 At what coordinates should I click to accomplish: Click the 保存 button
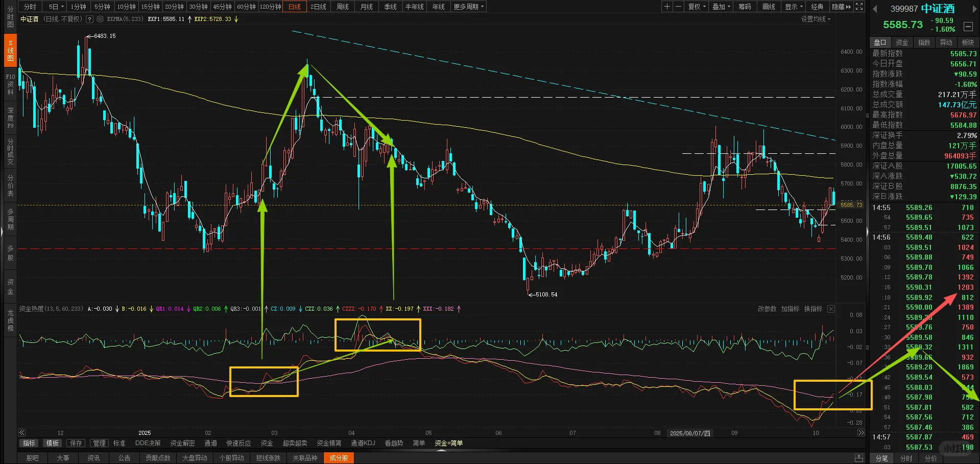coord(76,443)
